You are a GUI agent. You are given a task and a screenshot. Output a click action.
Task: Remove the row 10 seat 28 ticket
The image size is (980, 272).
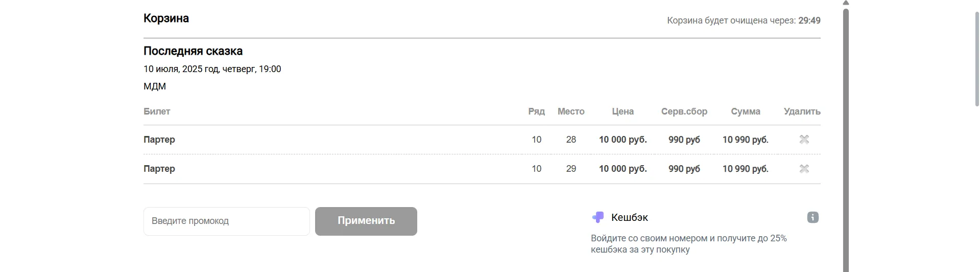(x=804, y=140)
